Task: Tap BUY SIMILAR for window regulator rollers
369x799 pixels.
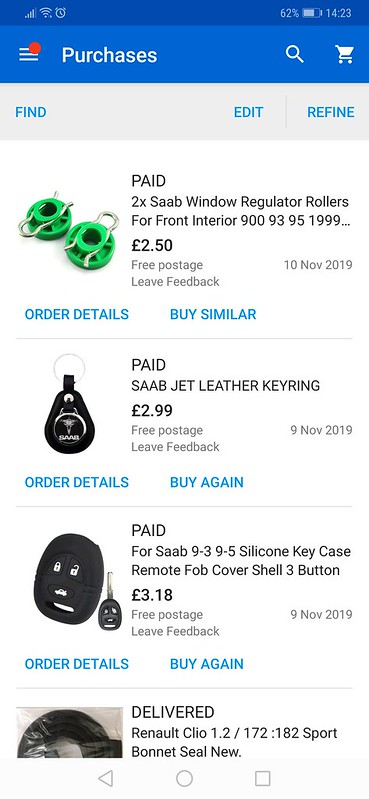Action: click(213, 314)
